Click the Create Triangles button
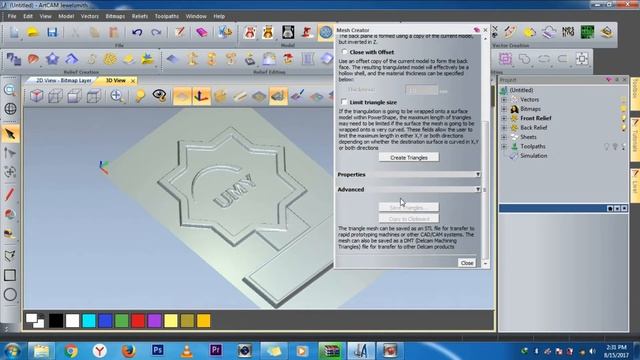The height and width of the screenshot is (360, 640). click(409, 157)
